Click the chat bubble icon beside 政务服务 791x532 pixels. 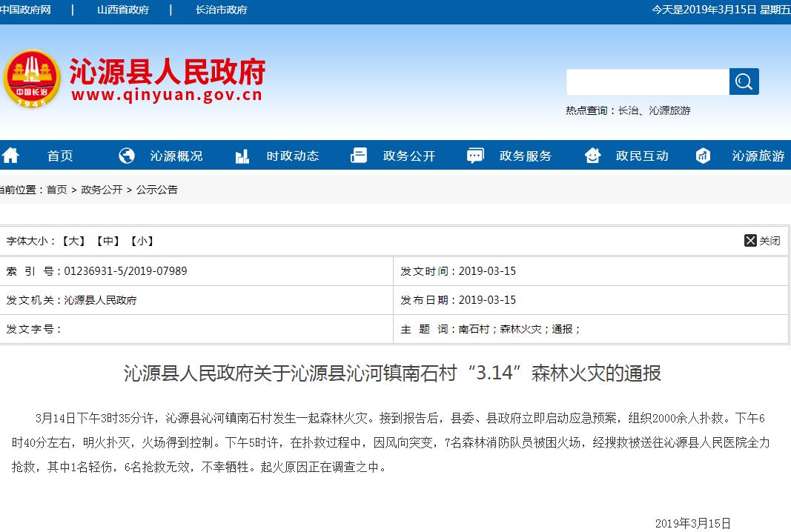click(475, 156)
